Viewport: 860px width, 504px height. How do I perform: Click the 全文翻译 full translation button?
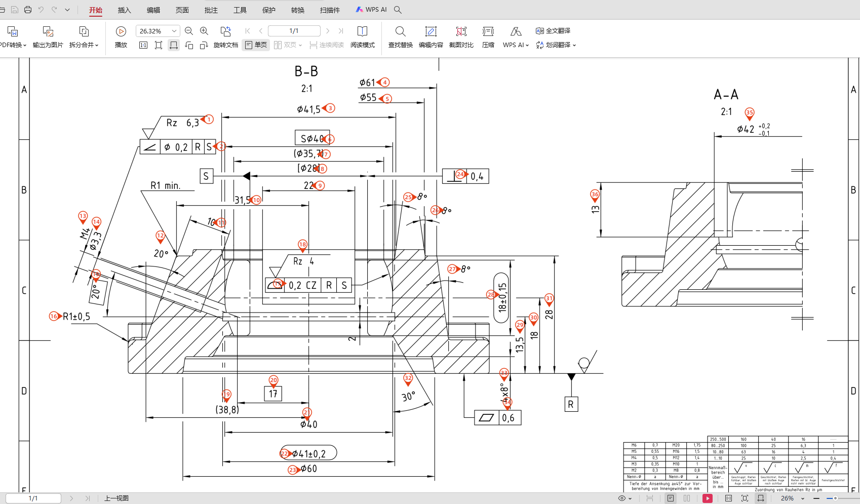(x=553, y=31)
